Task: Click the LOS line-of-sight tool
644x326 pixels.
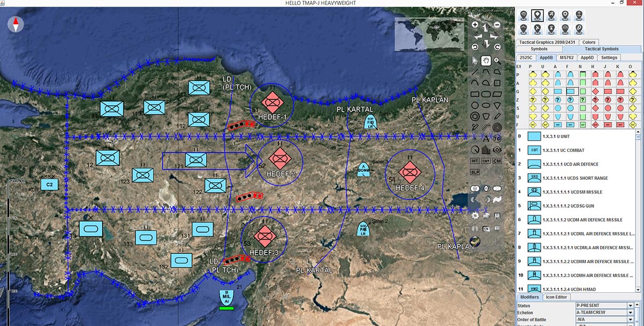Action: click(497, 150)
